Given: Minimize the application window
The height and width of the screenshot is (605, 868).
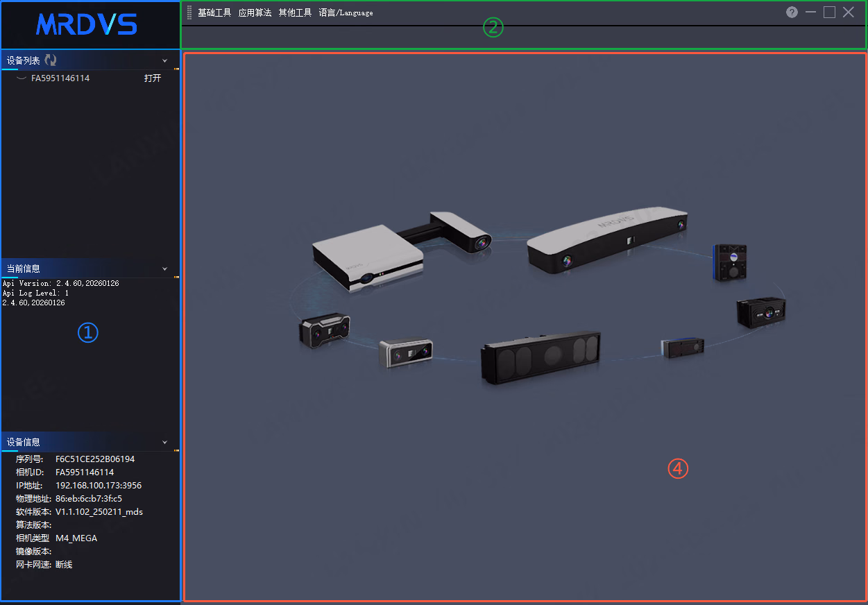Looking at the screenshot, I should [810, 12].
